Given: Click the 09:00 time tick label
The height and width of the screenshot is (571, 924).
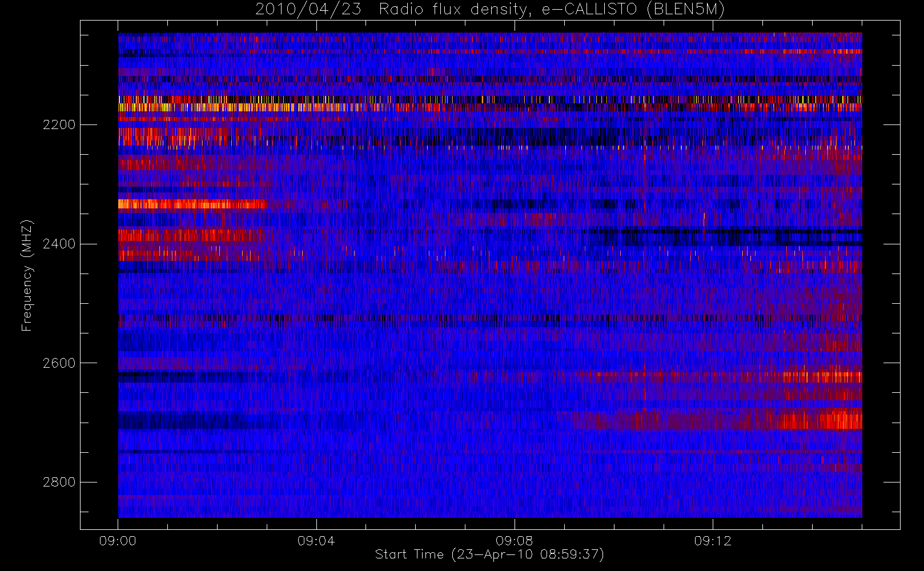Looking at the screenshot, I should click(118, 541).
